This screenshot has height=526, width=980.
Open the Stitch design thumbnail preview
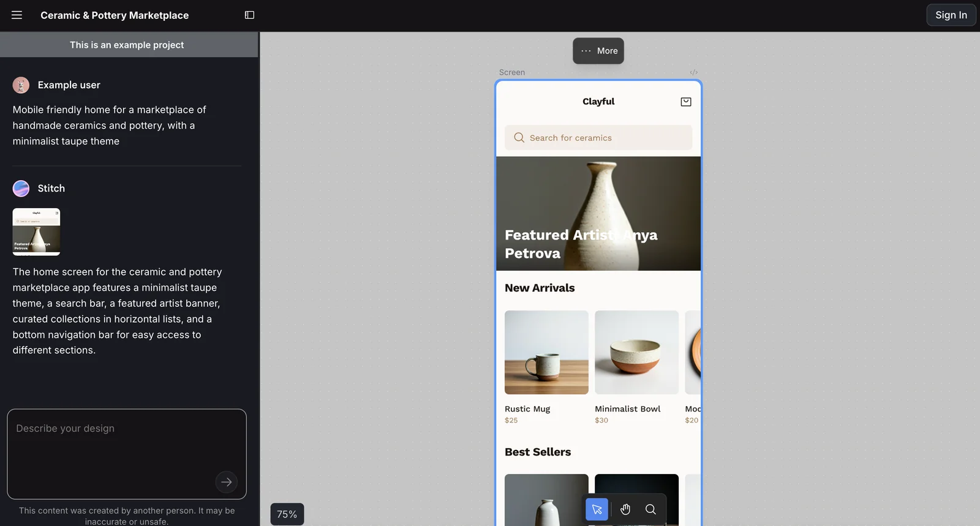tap(36, 231)
